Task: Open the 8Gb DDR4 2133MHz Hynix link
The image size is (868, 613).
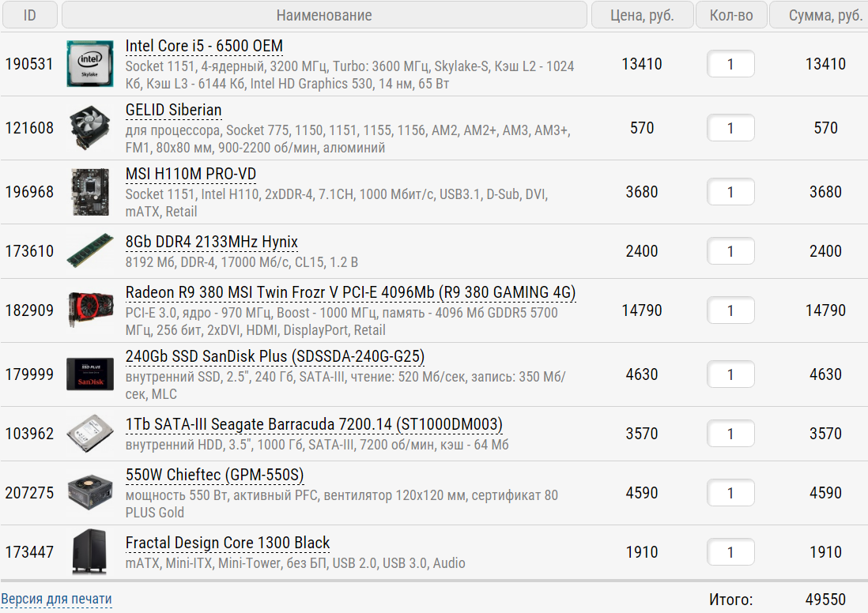Action: click(211, 242)
